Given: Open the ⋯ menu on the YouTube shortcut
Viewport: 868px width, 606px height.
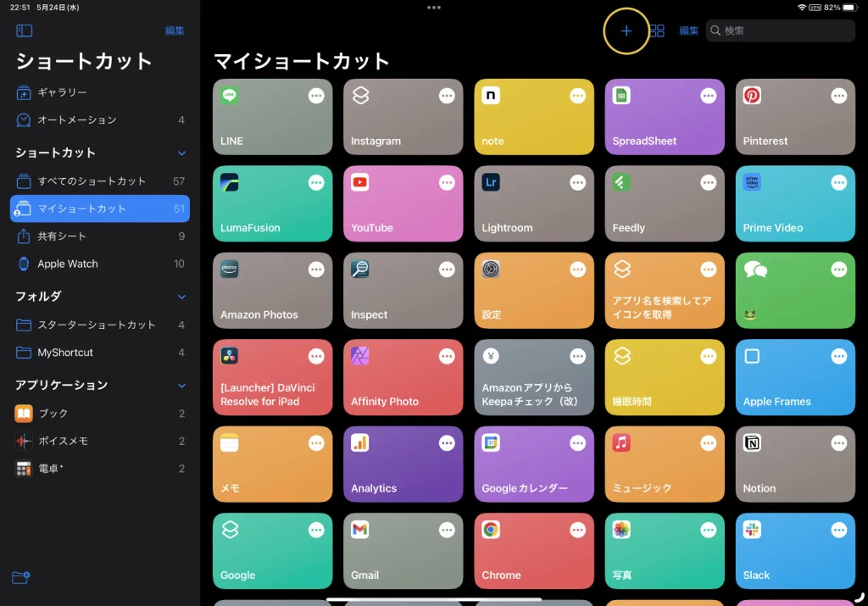Looking at the screenshot, I should [x=447, y=182].
